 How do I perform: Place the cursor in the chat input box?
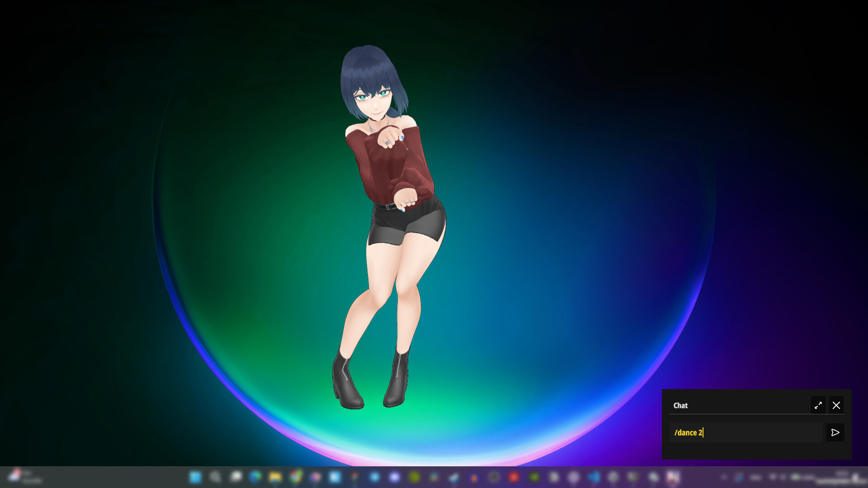point(746,432)
